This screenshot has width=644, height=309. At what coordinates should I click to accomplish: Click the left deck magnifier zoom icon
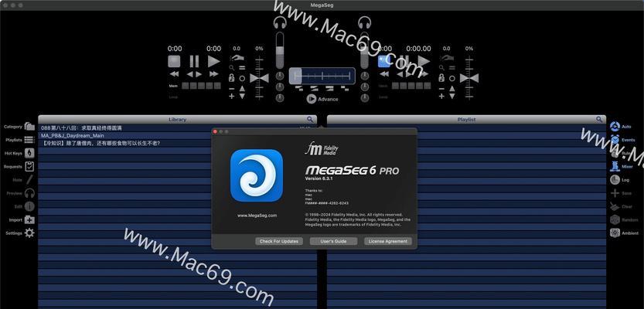pyautogui.click(x=232, y=68)
